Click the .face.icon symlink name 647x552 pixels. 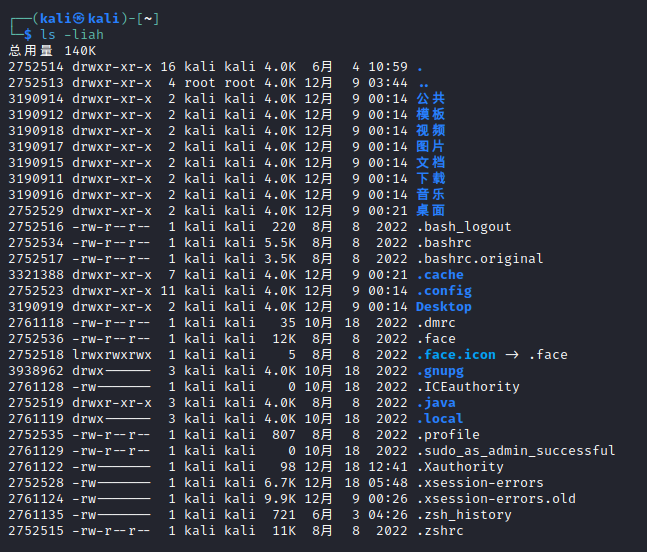455,354
